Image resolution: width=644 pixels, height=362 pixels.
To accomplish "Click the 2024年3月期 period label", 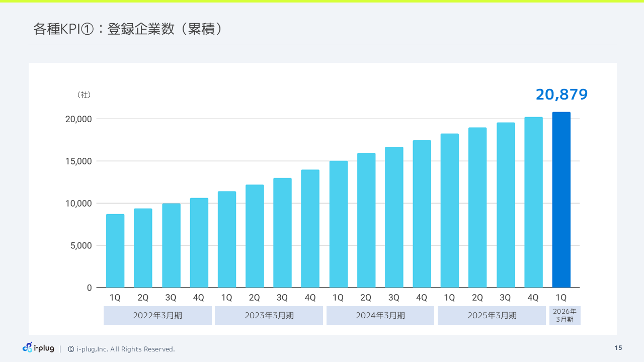I will point(380,315).
